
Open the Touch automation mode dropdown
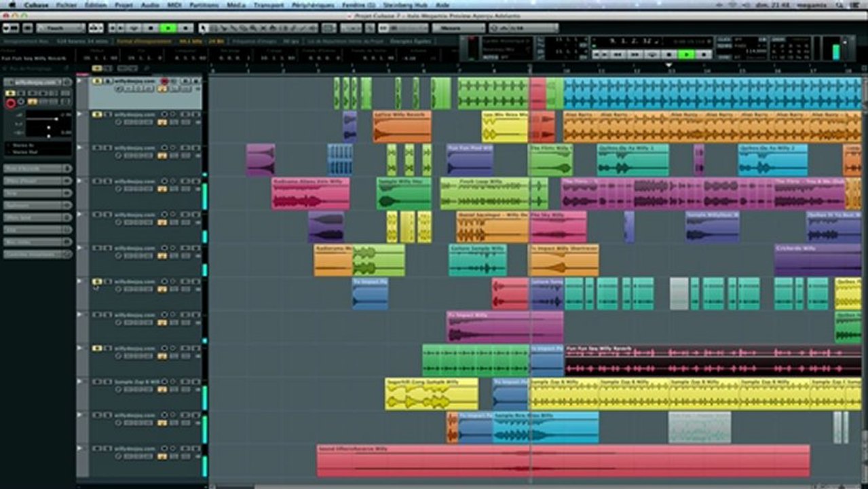click(61, 28)
